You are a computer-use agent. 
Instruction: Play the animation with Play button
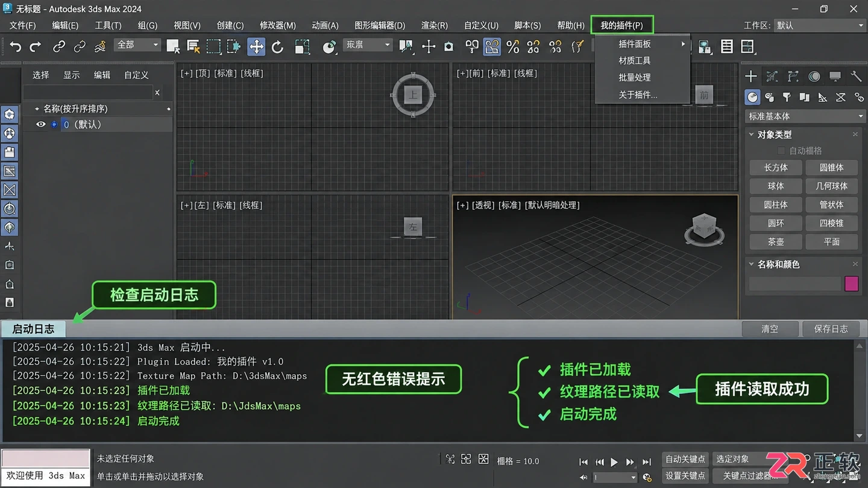tap(614, 462)
